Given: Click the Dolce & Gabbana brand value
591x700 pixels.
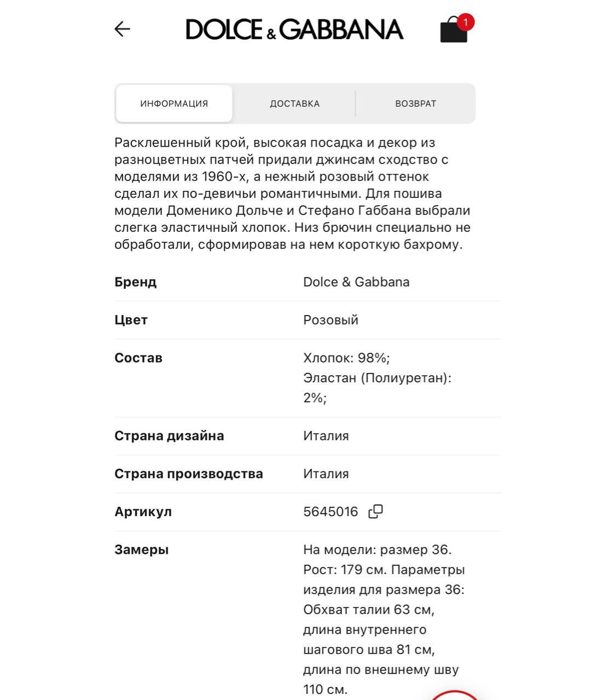Looking at the screenshot, I should (356, 282).
